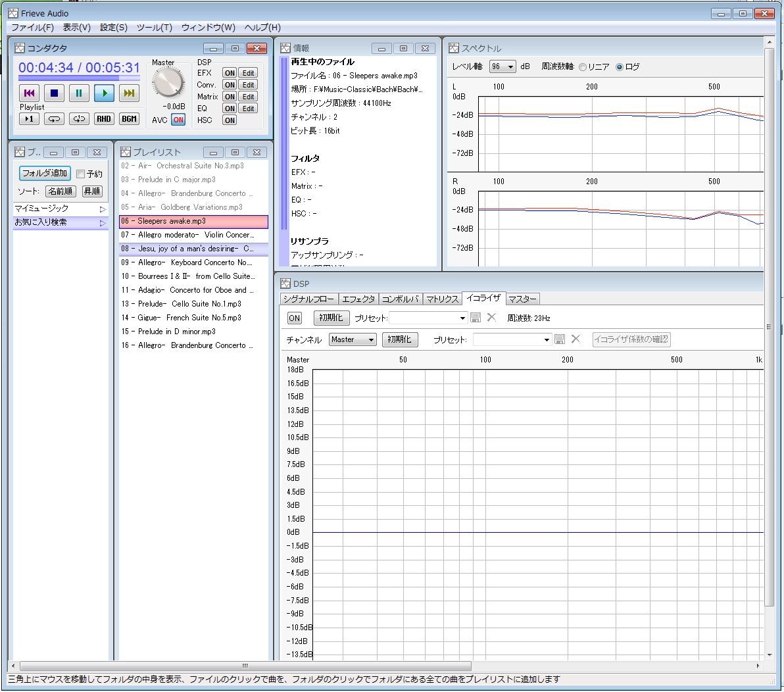Toggle the equalizer ON button in DSP
This screenshot has width=784, height=692.
[x=295, y=318]
